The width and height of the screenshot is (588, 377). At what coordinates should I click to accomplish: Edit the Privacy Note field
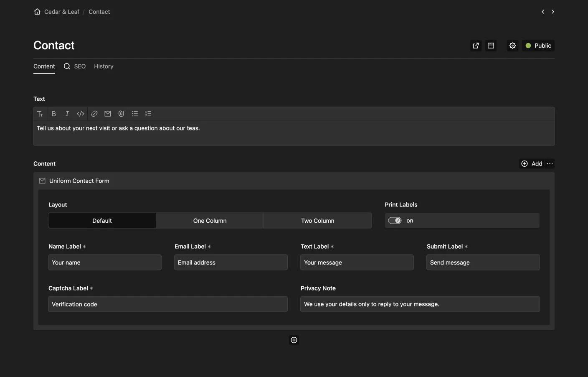coord(420,304)
